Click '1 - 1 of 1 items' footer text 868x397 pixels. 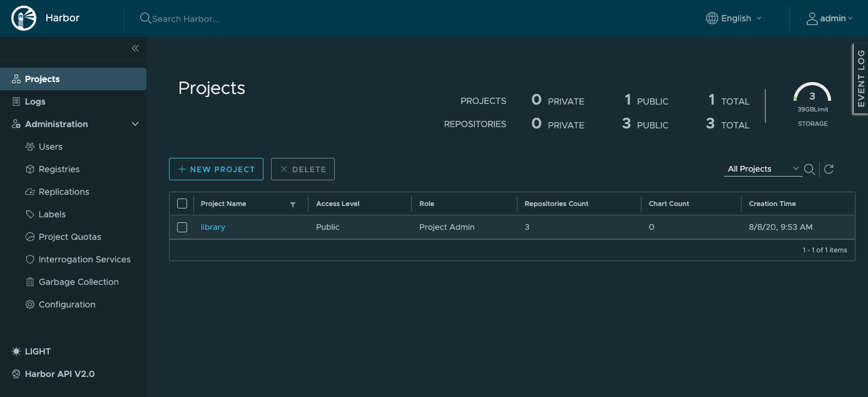pos(825,250)
